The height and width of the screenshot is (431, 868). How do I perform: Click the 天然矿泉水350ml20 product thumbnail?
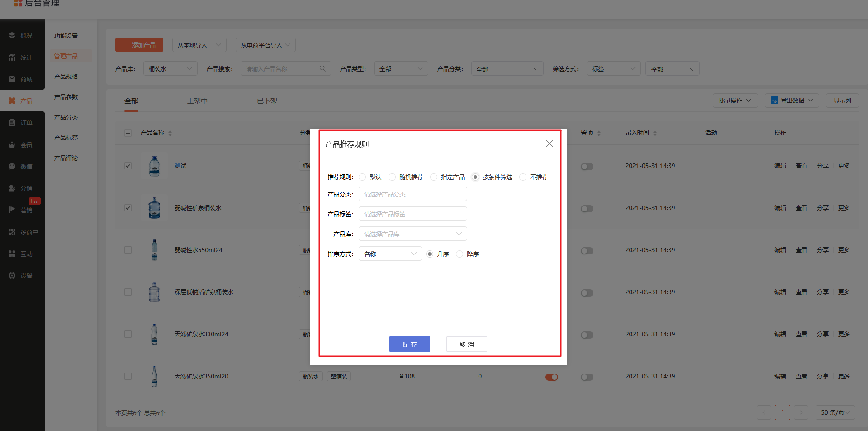[x=154, y=376]
